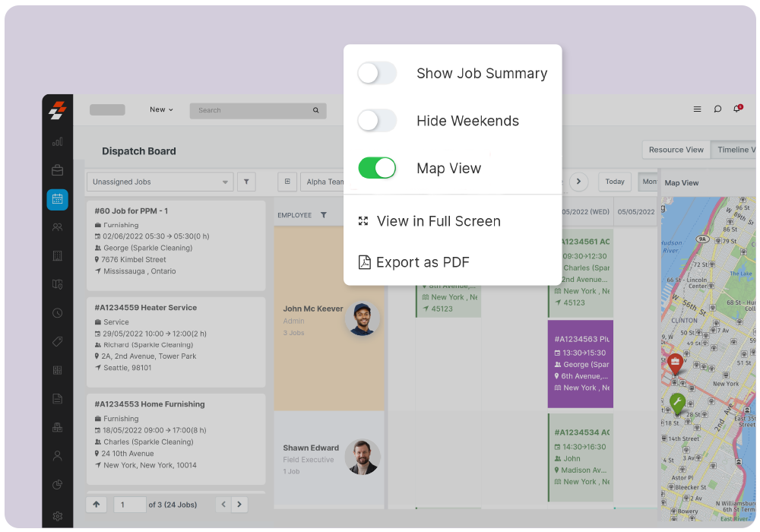Open the New dropdown menu
Image resolution: width=760 pixels, height=532 pixels.
click(x=161, y=109)
